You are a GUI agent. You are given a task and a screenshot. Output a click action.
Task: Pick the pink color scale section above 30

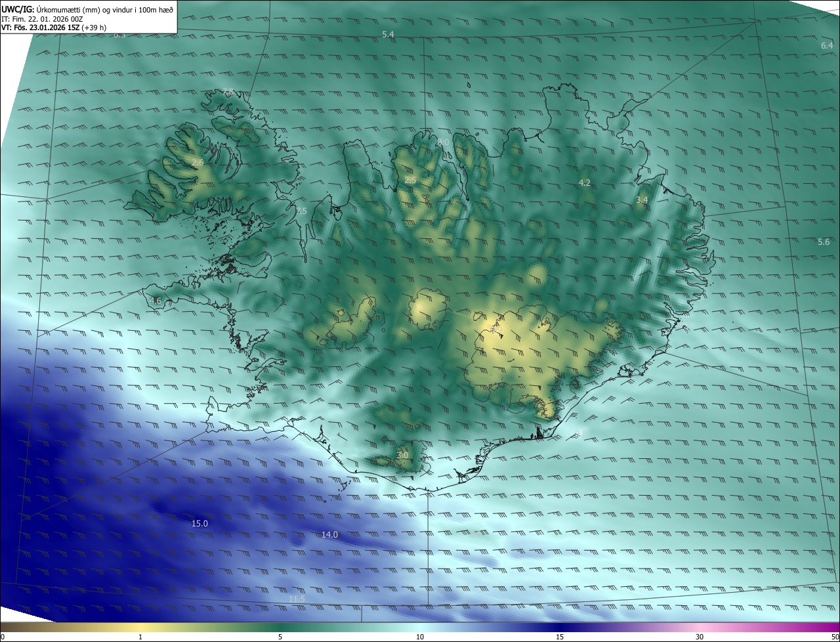(x=700, y=627)
